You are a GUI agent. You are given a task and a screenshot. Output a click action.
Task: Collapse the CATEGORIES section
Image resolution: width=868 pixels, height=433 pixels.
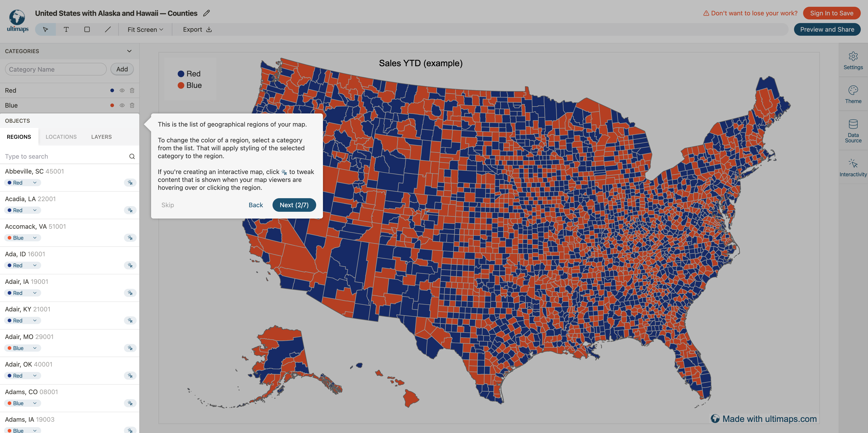coord(128,51)
